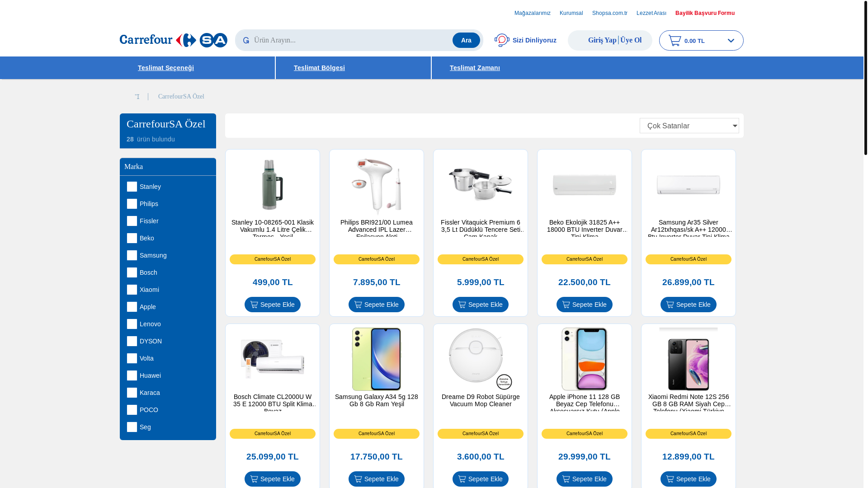The image size is (868, 488).
Task: Check the Xiaomi brand filter
Action: pyautogui.click(x=132, y=290)
